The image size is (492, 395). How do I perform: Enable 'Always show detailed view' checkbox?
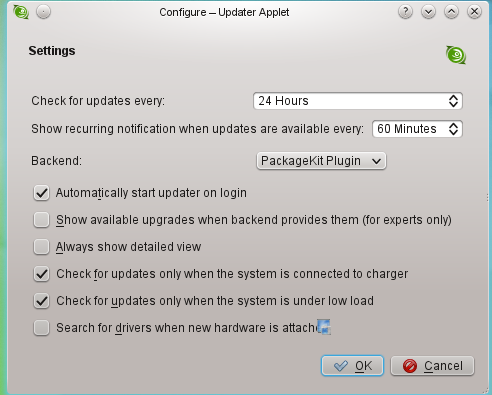[x=41, y=247]
